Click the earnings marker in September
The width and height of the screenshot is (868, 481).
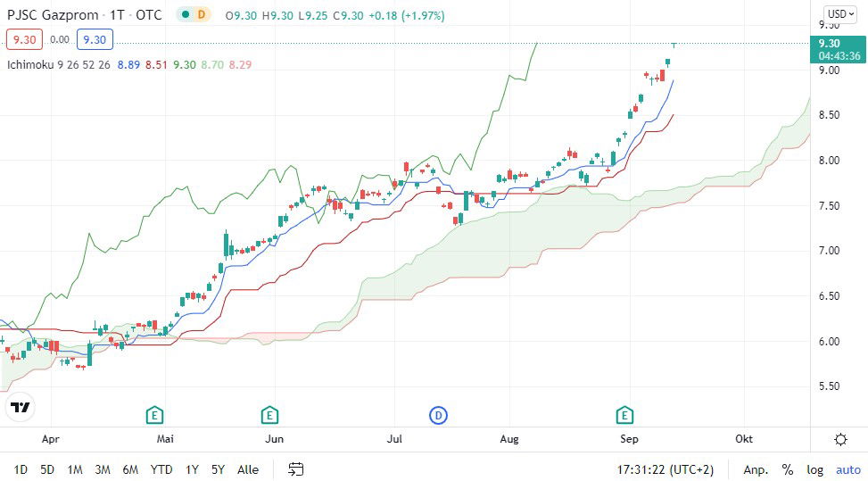(x=625, y=415)
